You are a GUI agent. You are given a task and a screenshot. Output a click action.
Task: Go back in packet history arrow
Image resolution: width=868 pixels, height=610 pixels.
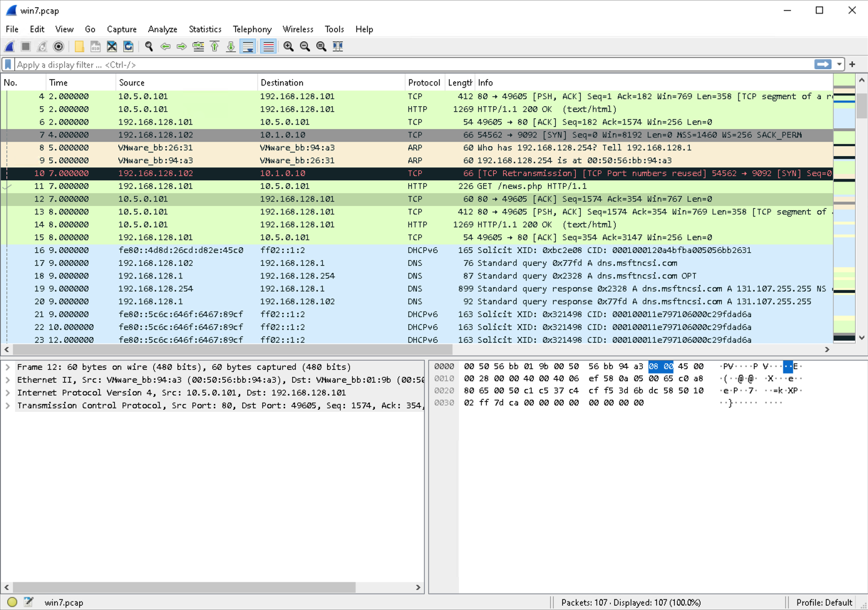click(x=165, y=46)
